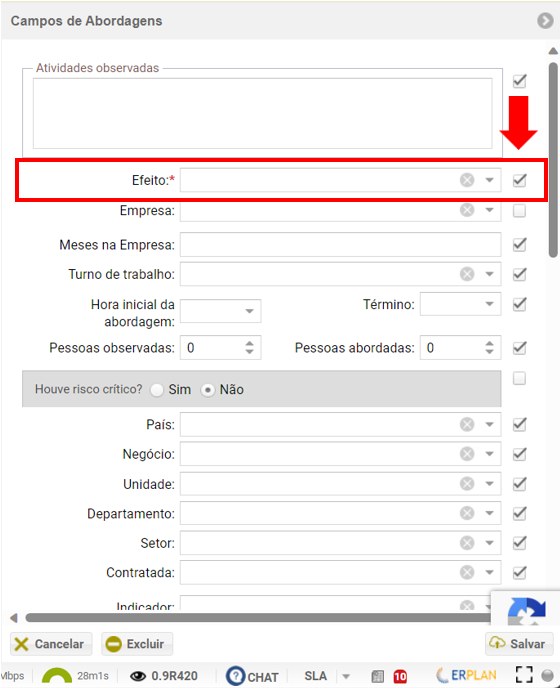560x688 pixels.
Task: Click the eye icon beside 0.9R420
Action: 138,676
